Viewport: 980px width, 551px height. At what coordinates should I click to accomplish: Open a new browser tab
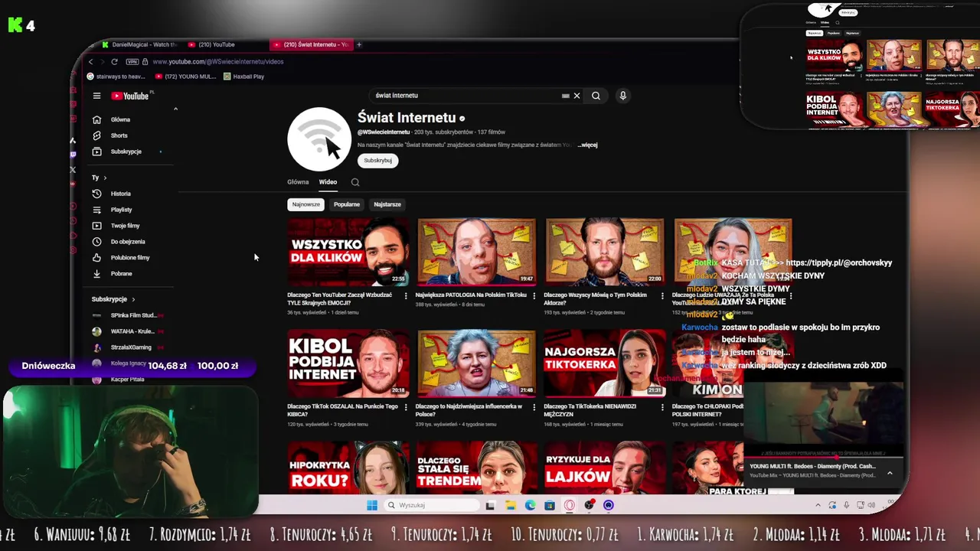359,44
